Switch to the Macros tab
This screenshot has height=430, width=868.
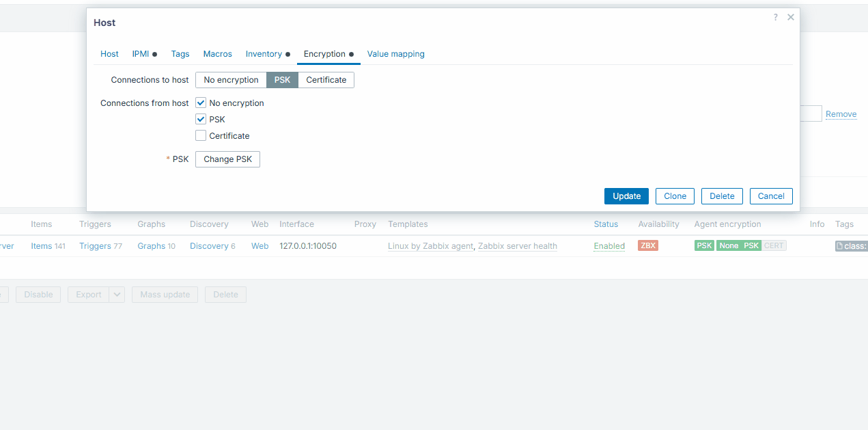point(217,54)
